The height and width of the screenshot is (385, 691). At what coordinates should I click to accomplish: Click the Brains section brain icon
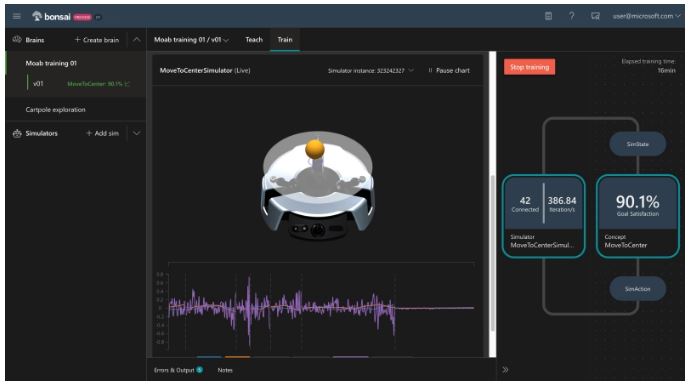17,40
